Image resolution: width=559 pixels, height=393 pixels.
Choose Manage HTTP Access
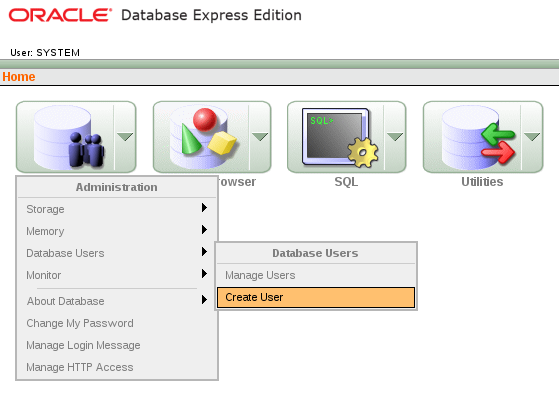117,367
